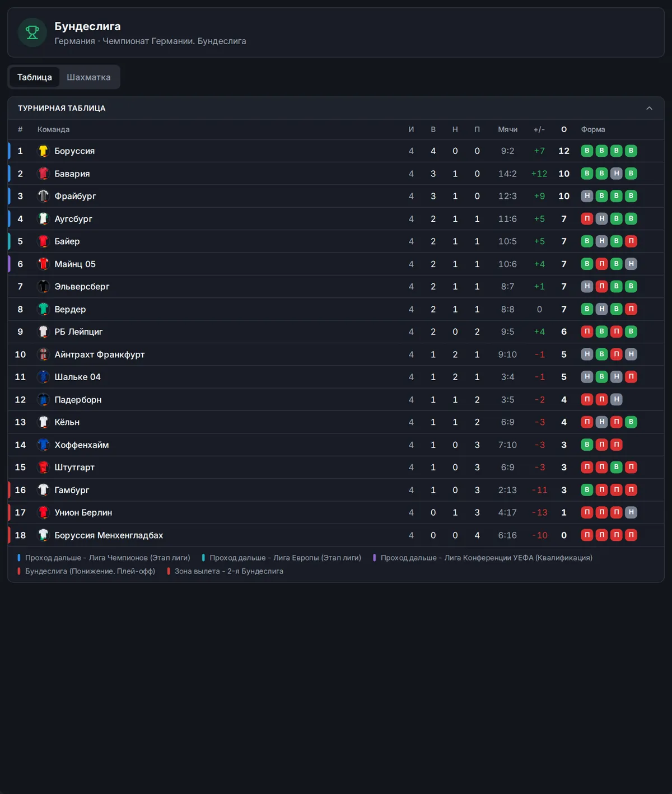Click Боруссия's 12 points value
Image resolution: width=672 pixels, height=794 pixels.
564,151
